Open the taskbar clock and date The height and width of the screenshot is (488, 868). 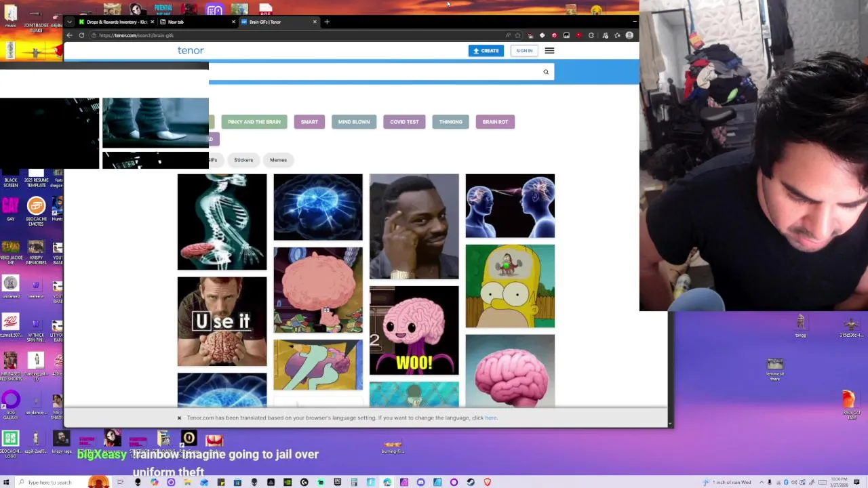point(840,482)
